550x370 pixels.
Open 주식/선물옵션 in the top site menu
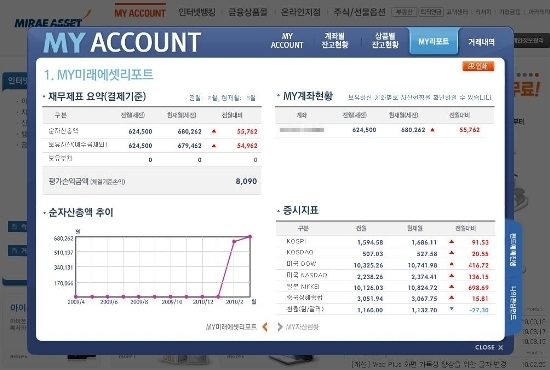point(359,12)
